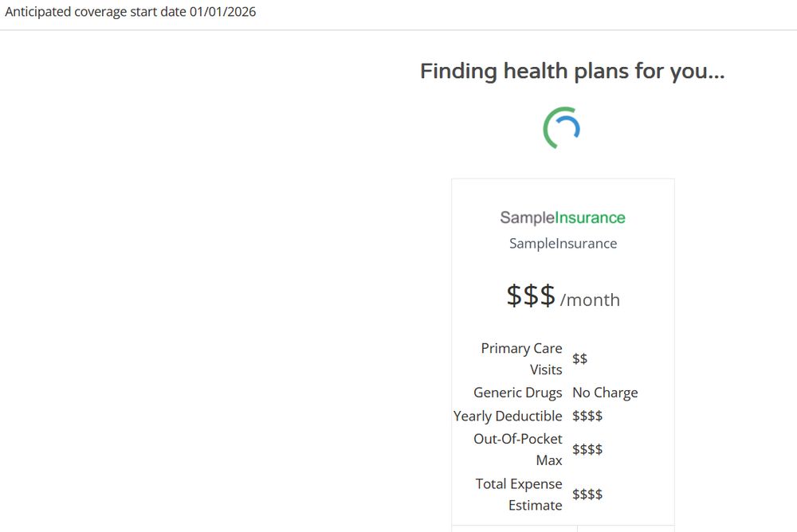Screen dimensions: 797x532
Task: Click the circular progress indicator
Action: (x=561, y=126)
